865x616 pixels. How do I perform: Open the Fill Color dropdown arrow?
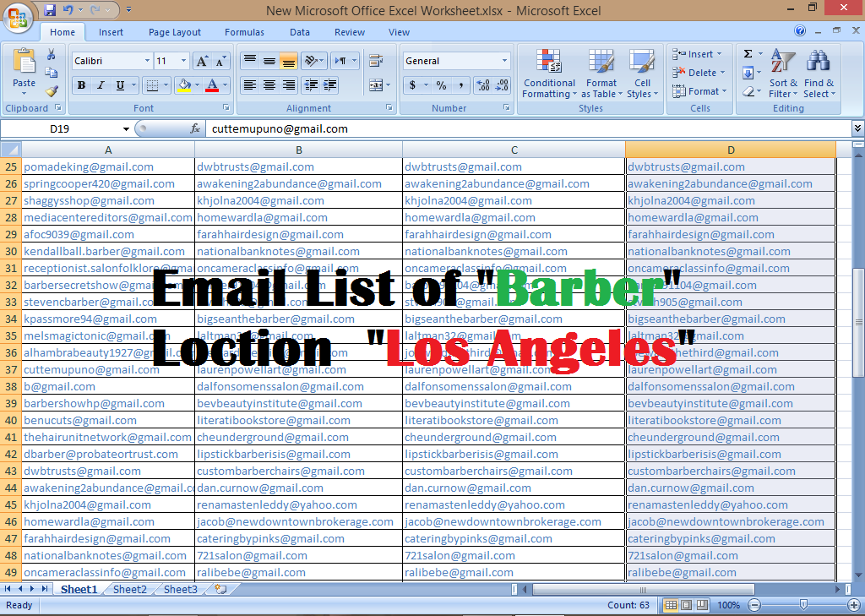pos(195,85)
